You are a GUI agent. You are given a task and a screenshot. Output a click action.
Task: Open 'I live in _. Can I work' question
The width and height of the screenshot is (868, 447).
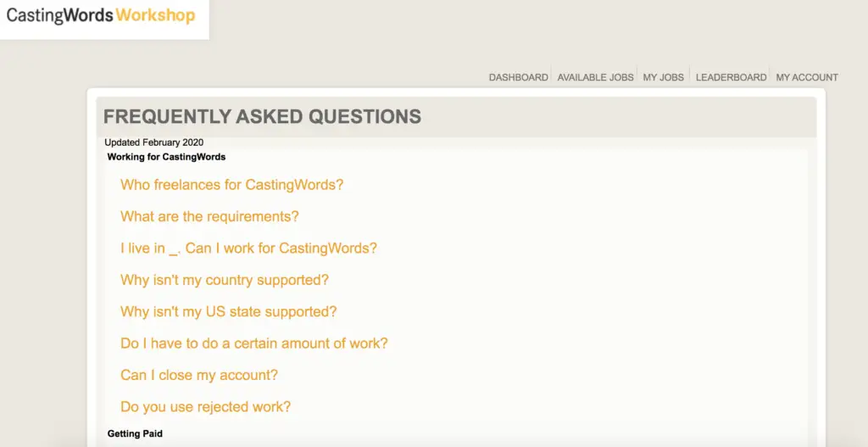(248, 249)
